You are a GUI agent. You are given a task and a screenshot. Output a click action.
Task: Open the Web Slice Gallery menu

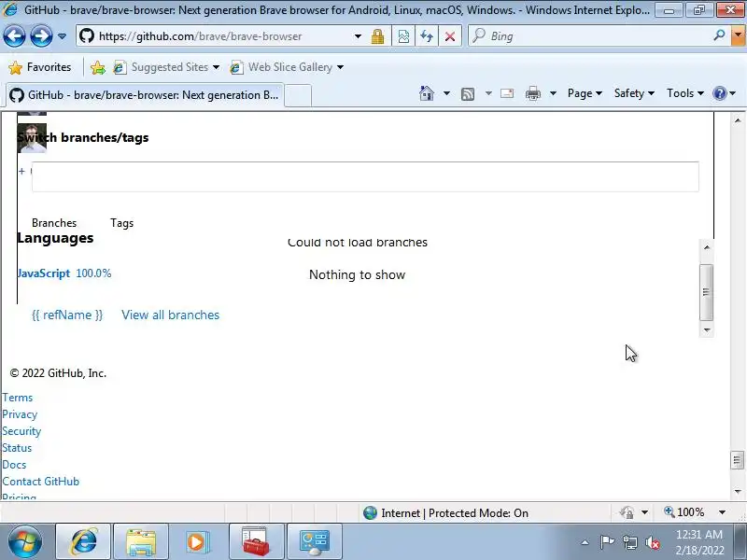pos(287,67)
